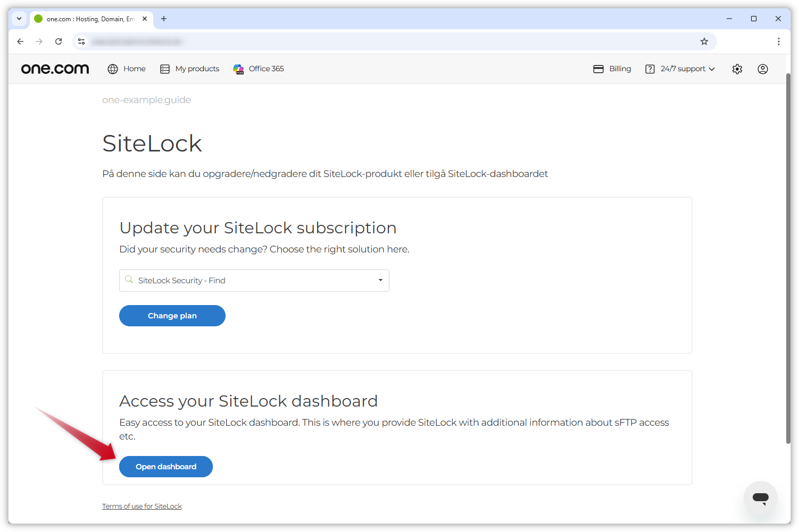Open the chat support bubble
The image size is (799, 532).
[x=760, y=498]
